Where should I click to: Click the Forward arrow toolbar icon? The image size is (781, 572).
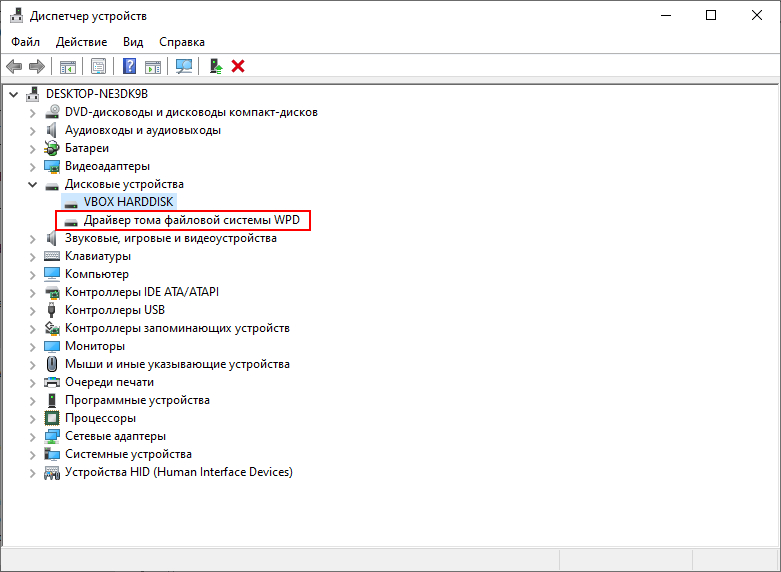37,66
